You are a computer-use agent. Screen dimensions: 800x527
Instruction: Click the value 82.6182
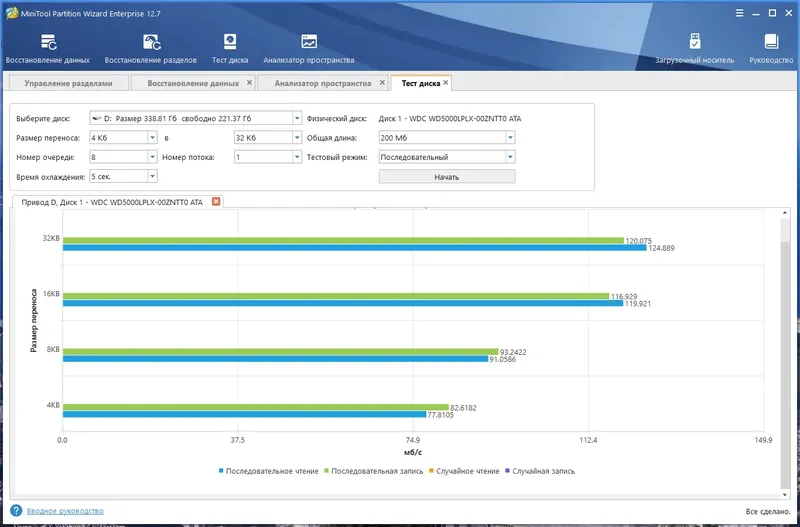[463, 408]
